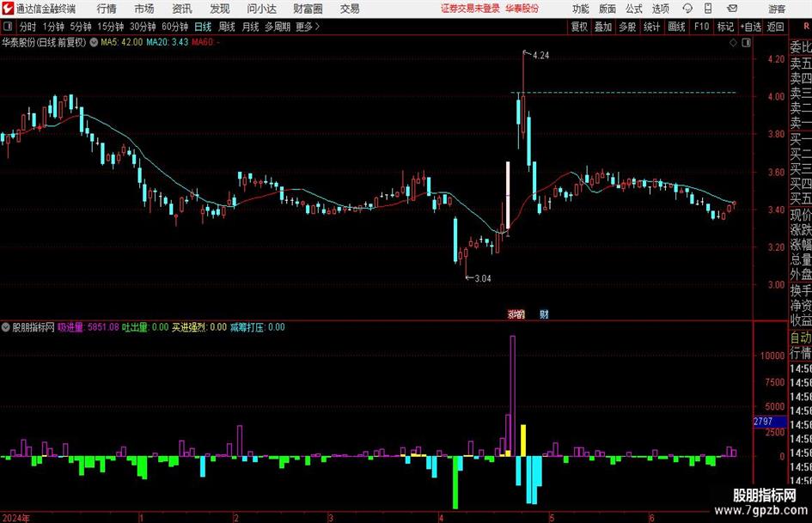Click the 华泰股份 stock name in title bar
Image resolution: width=812 pixels, height=523 pixels.
pyautogui.click(x=522, y=9)
